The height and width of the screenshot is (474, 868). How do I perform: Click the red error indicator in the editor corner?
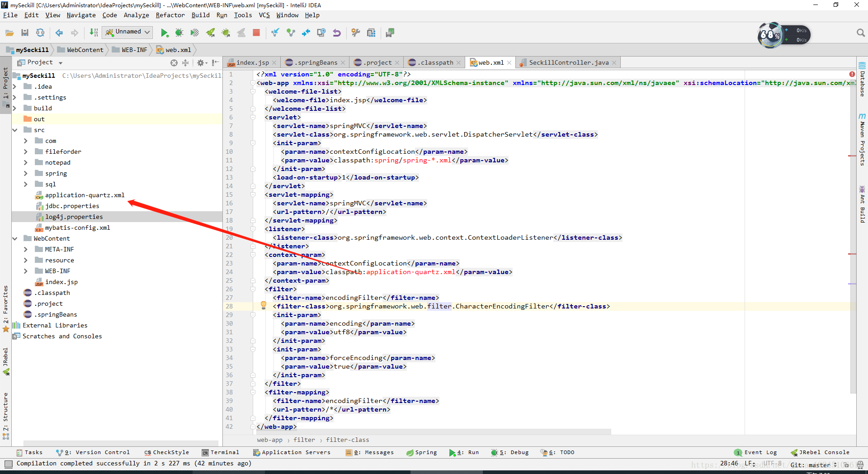[852, 74]
